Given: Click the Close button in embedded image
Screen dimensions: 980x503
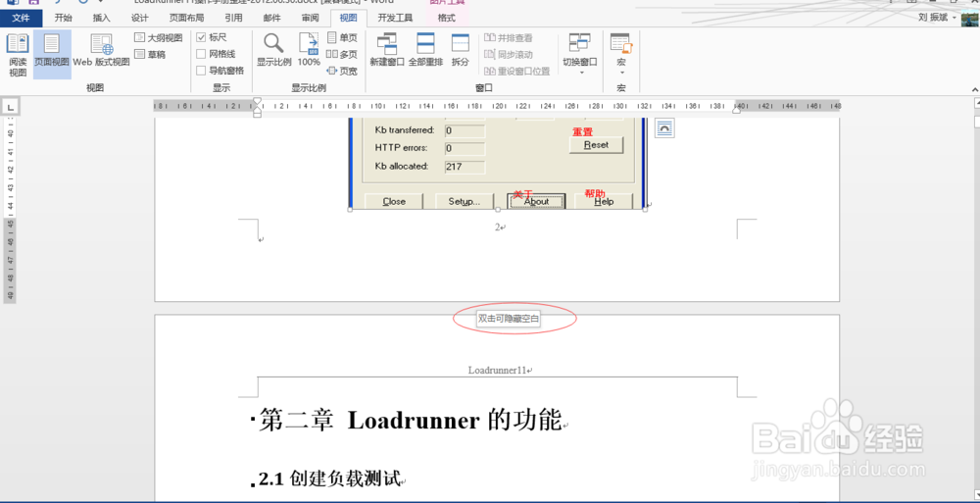Looking at the screenshot, I should [x=394, y=201].
